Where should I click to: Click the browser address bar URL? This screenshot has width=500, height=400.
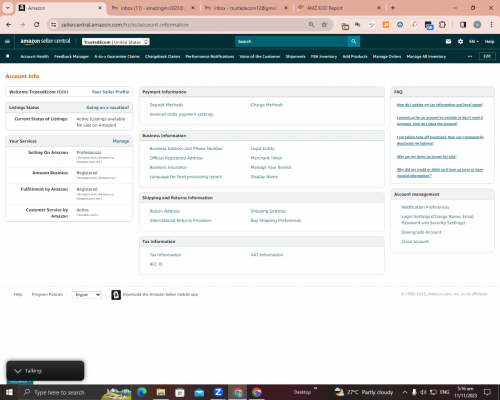[125, 25]
